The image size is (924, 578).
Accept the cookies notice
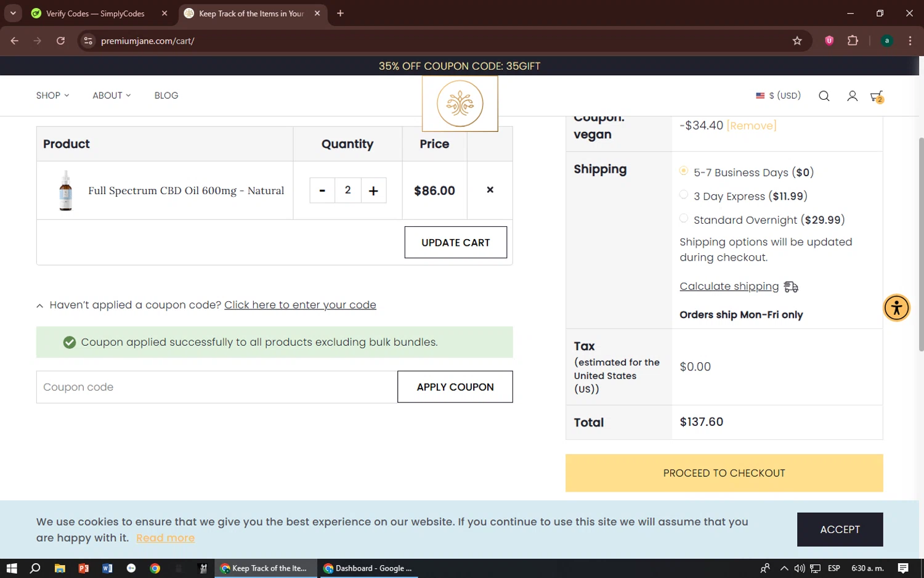840,529
